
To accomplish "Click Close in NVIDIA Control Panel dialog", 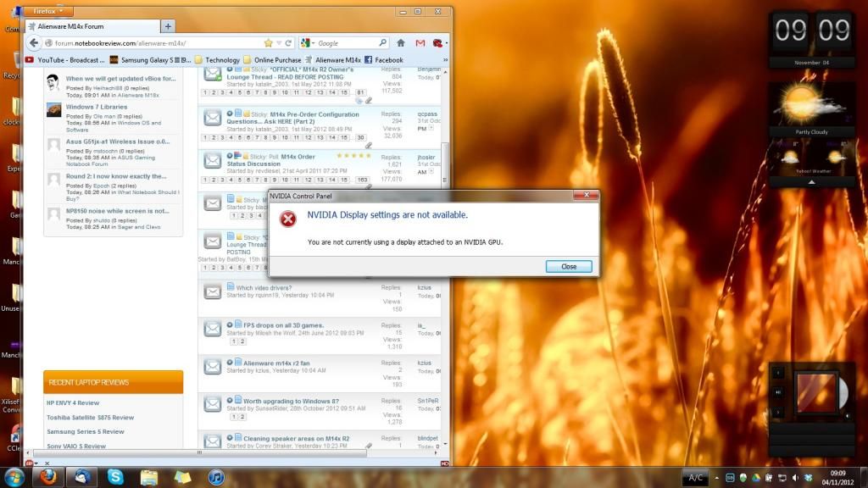I will 569,266.
